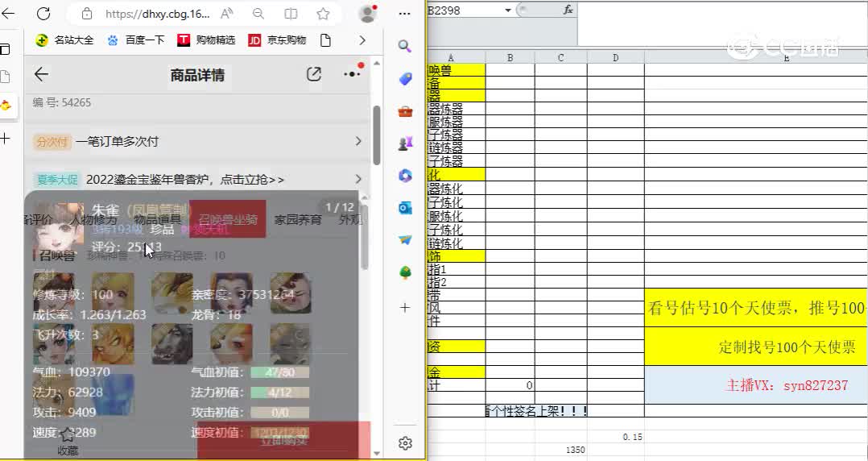Click the 法力初值 4/12 progress bar
This screenshot has width=868, height=461.
279,392
